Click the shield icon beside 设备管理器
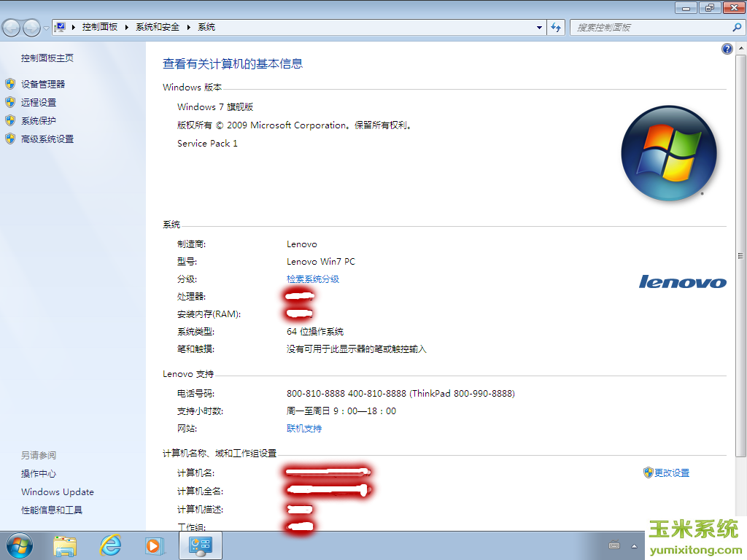The height and width of the screenshot is (560, 747). click(x=10, y=85)
